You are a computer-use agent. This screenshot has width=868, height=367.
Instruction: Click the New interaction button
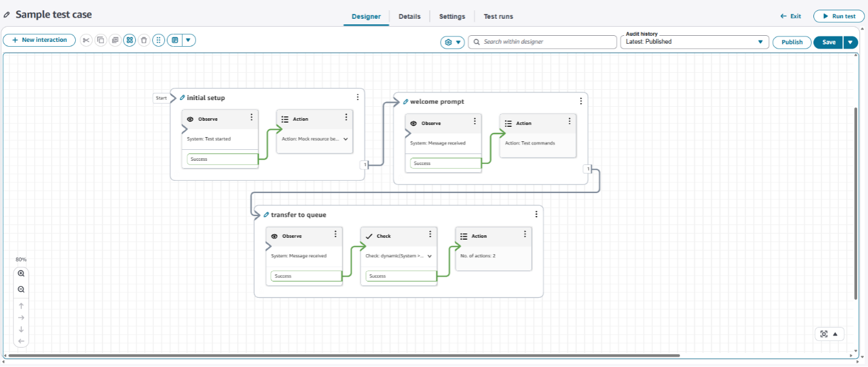click(x=39, y=40)
